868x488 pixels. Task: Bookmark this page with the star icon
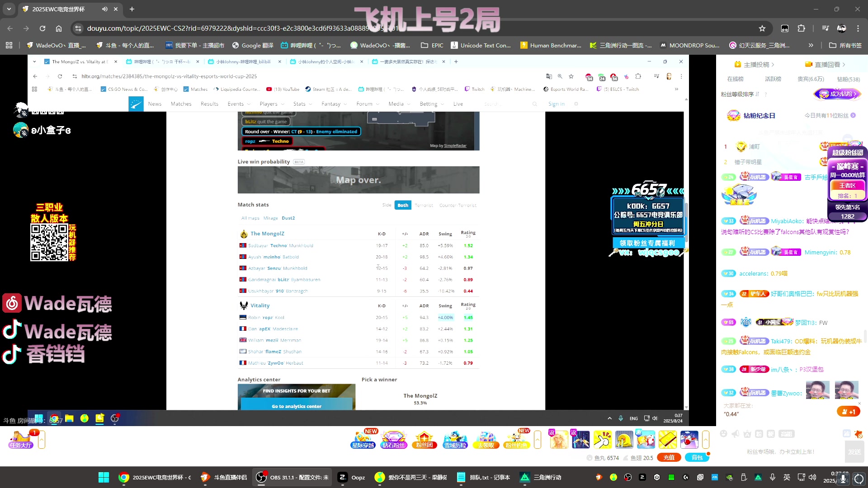click(762, 28)
